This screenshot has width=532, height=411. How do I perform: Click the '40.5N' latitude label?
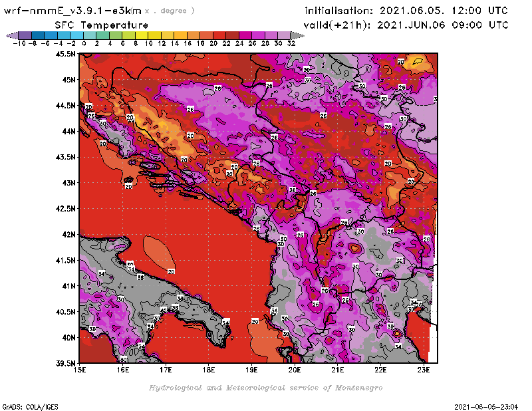pyautogui.click(x=66, y=312)
